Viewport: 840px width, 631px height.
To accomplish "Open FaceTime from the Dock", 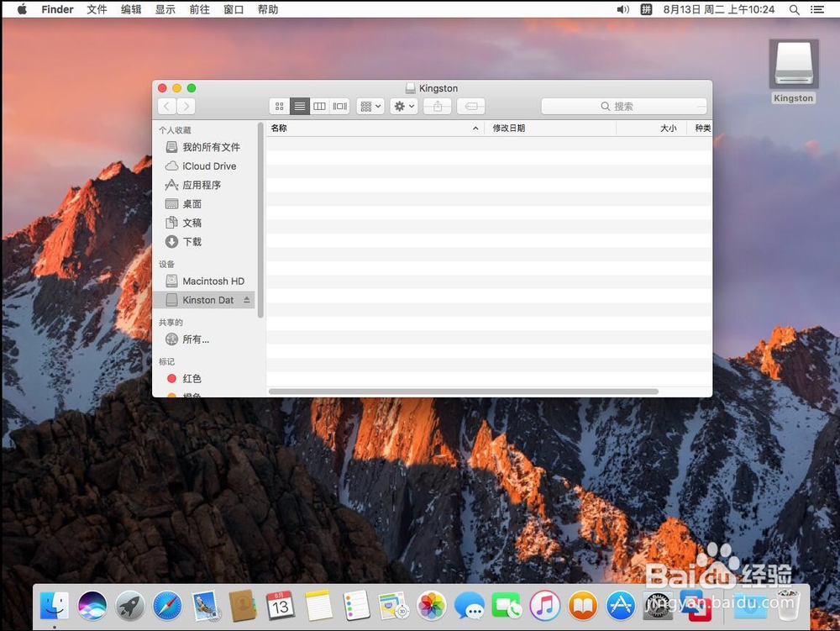I will (507, 606).
